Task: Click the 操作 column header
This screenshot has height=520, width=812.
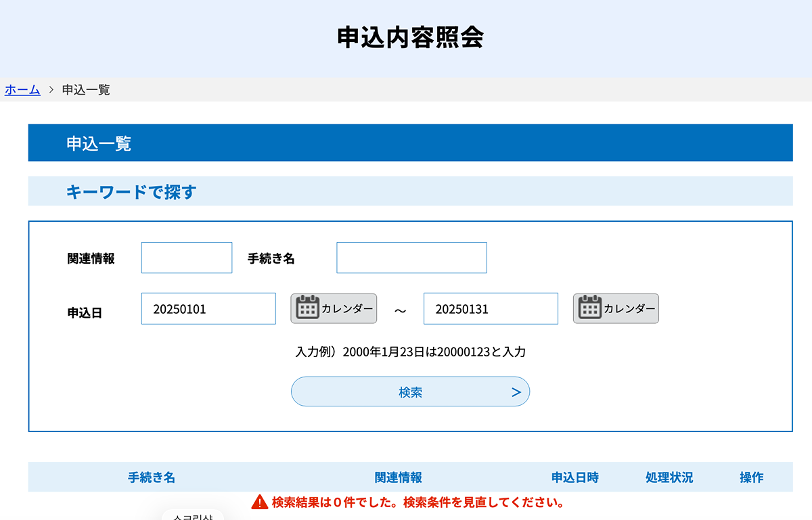Action: [x=751, y=477]
